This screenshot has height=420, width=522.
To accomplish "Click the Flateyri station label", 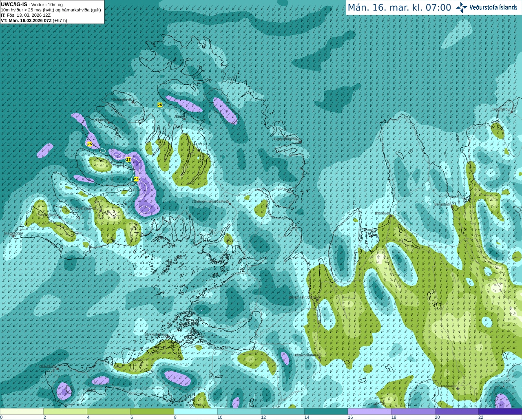I will (102, 120).
